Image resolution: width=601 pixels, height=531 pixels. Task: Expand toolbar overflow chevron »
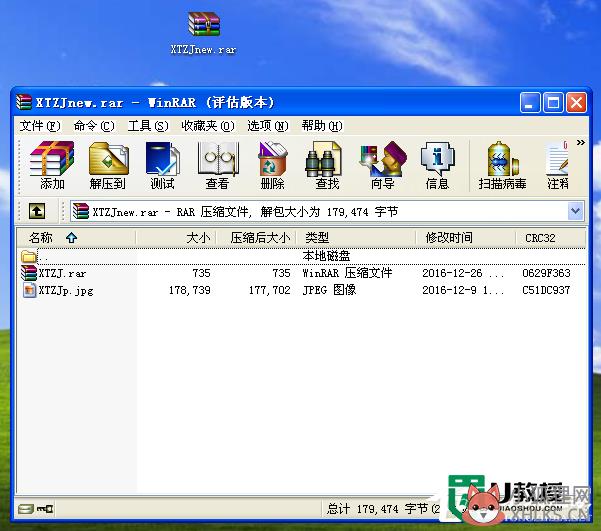coord(580,143)
